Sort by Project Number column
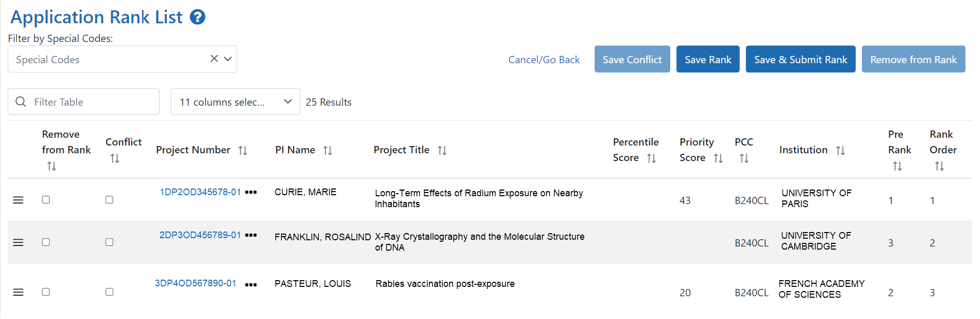Viewport: 980px width, 319px height. point(243,151)
